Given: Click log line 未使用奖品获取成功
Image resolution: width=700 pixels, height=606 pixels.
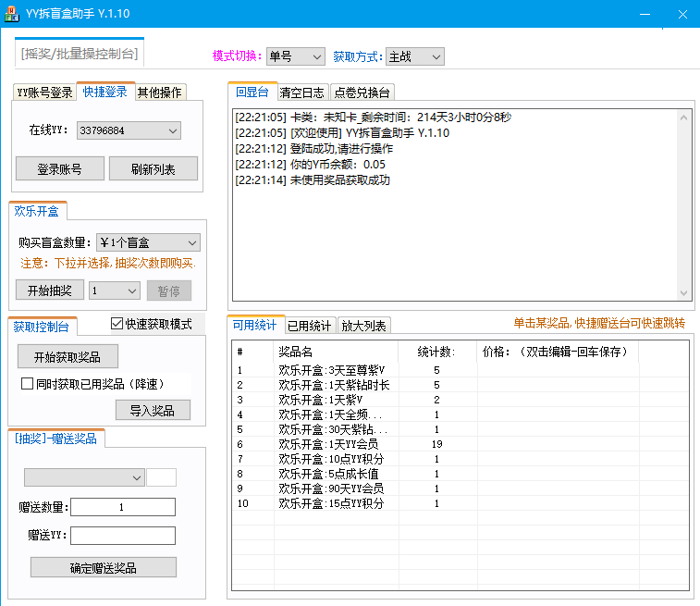Looking at the screenshot, I should coord(313,180).
